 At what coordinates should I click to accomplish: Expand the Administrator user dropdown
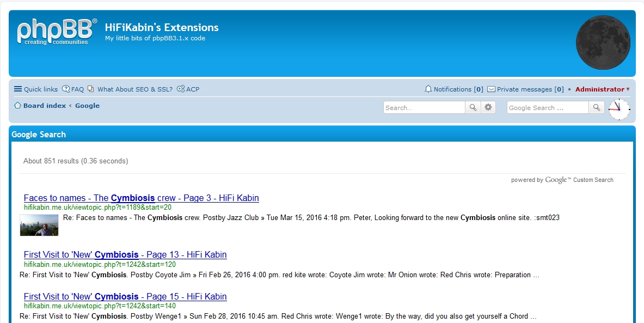(x=602, y=89)
